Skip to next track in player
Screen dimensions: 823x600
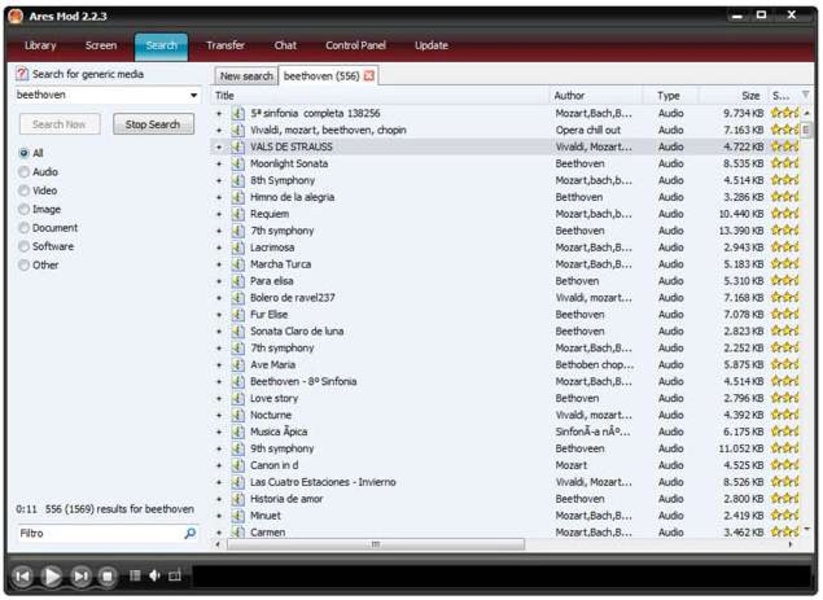pos(82,576)
